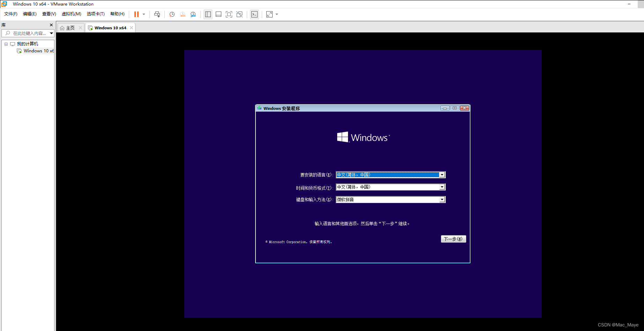Select Windows 10 x64 VM in library tree

coord(39,51)
